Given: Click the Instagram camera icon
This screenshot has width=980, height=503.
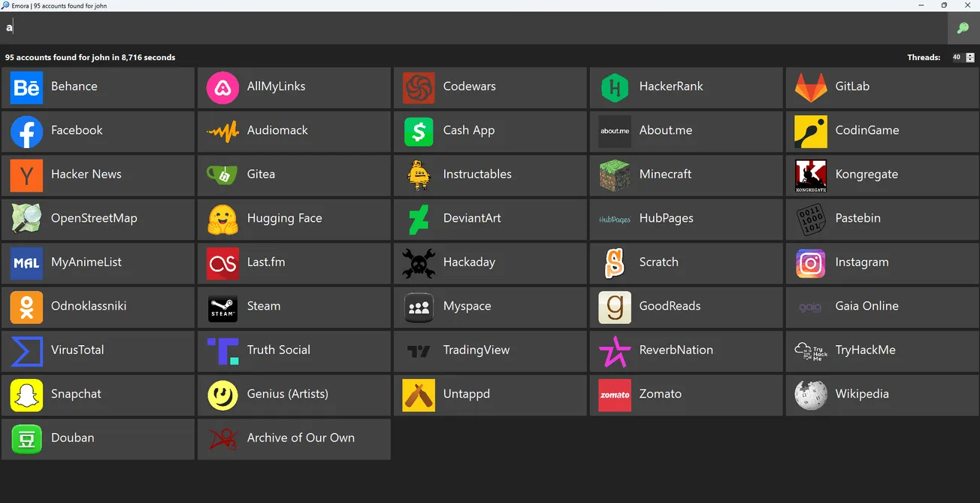Looking at the screenshot, I should [810, 263].
